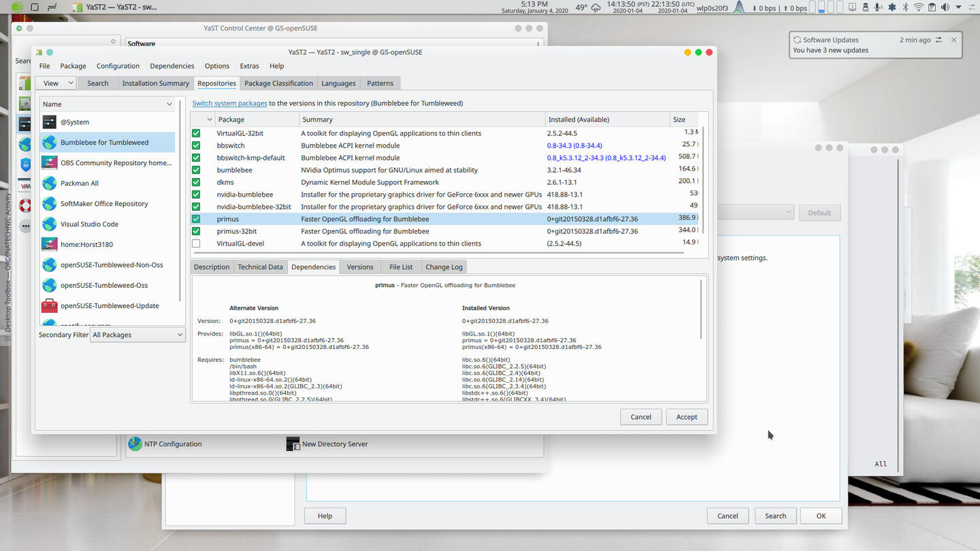Image resolution: width=980 pixels, height=551 pixels.
Task: Open the Configuration menu
Action: click(x=118, y=66)
